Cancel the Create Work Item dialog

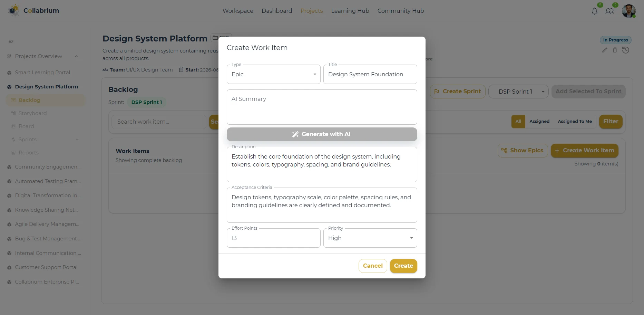point(373,266)
